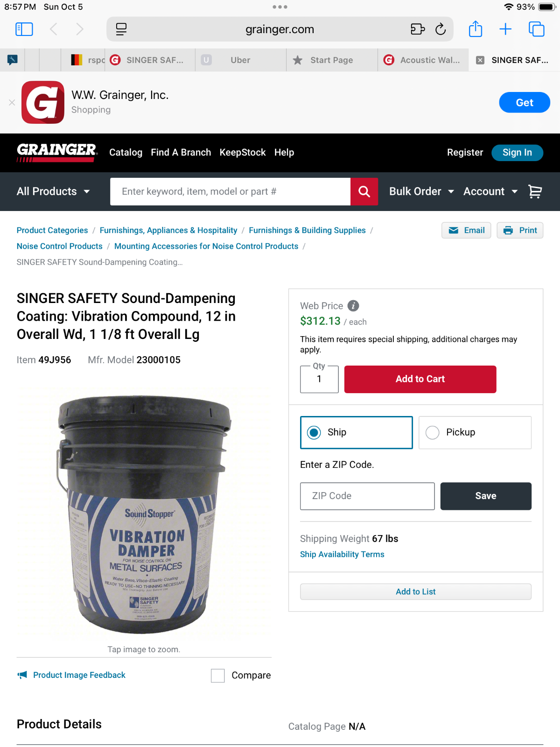Screen dimensions: 560x747
Task: Click the red search magnifier button
Action: coord(364,191)
